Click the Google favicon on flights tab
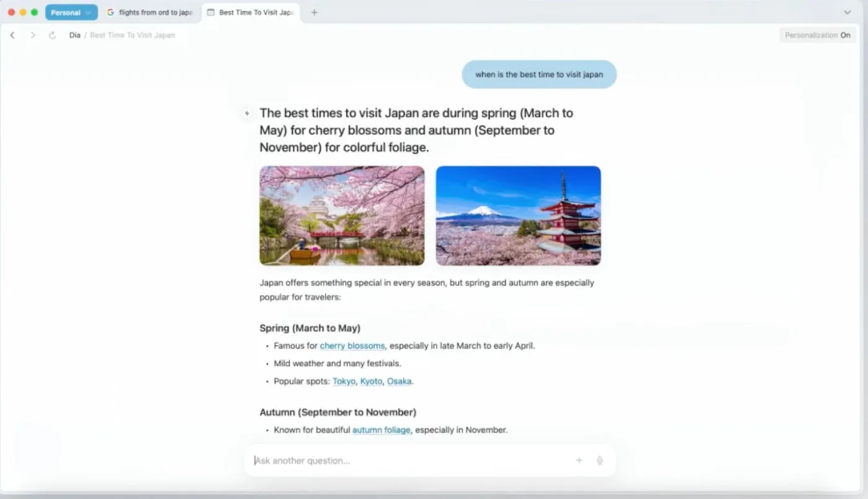 coord(110,12)
